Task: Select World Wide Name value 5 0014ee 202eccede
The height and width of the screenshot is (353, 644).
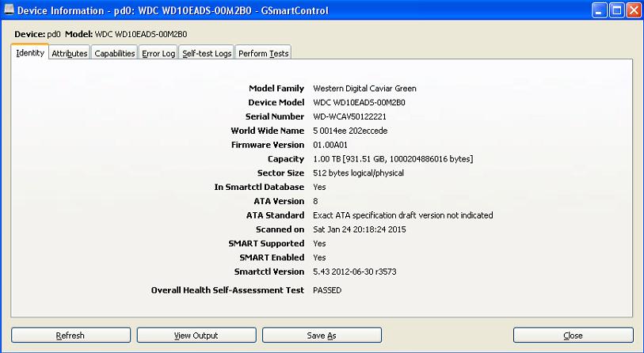Action: [x=350, y=131]
